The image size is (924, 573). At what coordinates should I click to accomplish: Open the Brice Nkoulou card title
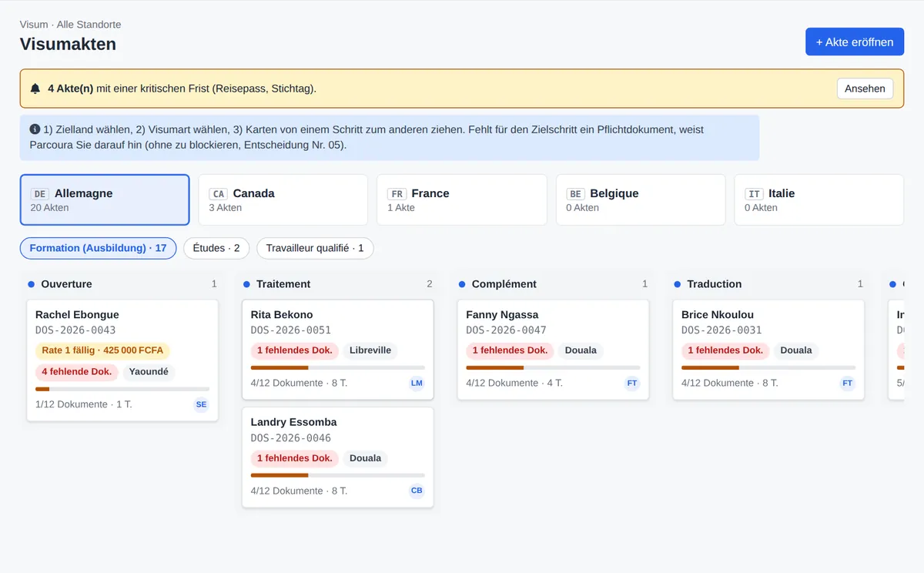[718, 314]
